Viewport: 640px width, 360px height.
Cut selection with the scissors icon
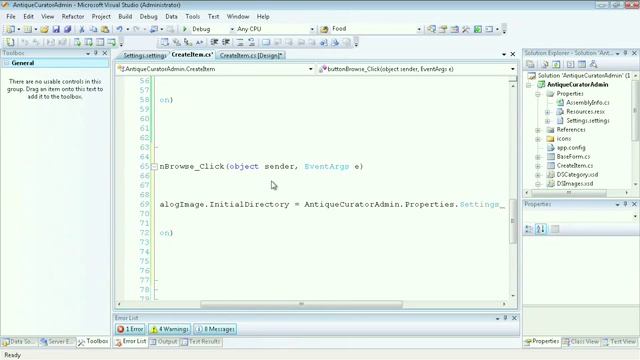(82, 29)
